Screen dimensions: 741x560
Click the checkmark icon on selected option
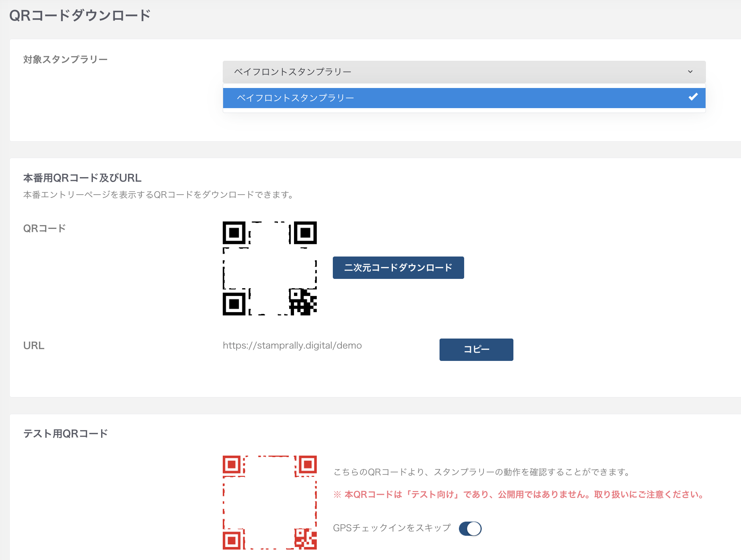(693, 97)
